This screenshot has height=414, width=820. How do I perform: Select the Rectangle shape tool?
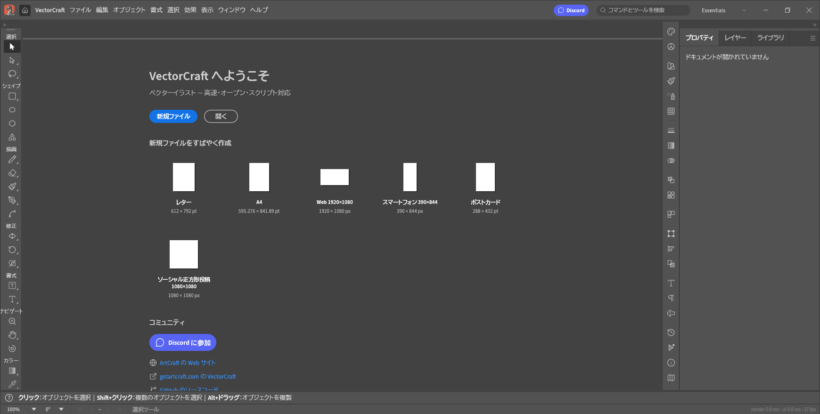[x=12, y=96]
